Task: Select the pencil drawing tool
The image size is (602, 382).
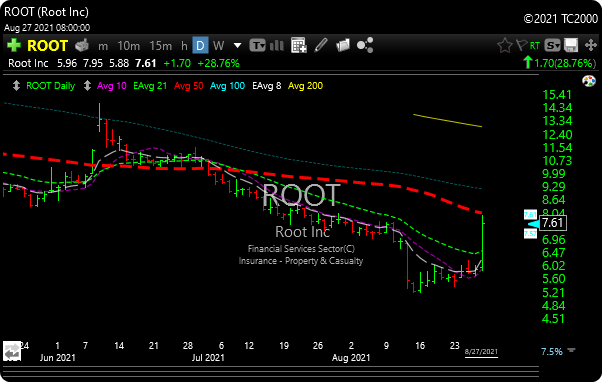Action: (x=321, y=45)
